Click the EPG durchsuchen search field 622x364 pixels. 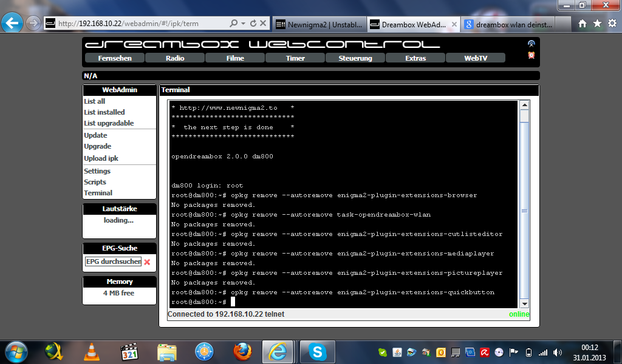[113, 261]
